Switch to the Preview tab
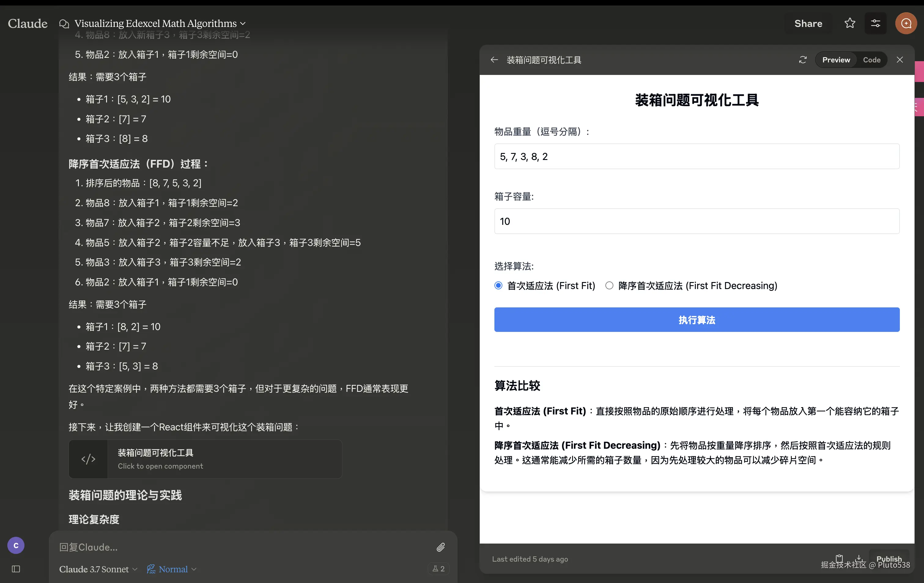 (836, 60)
